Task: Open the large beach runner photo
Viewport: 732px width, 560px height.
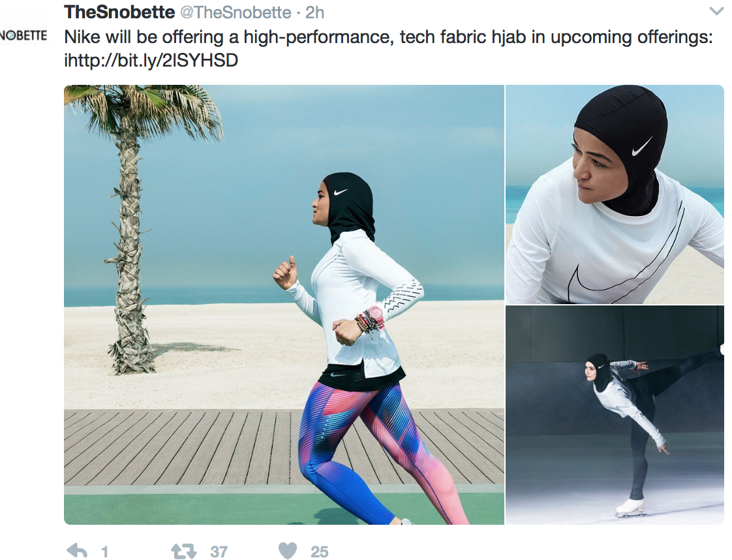Action: (x=284, y=305)
